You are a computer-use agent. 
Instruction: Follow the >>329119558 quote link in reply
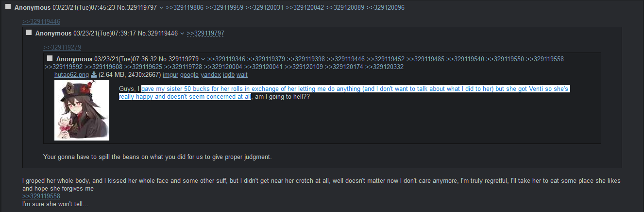pos(41,196)
